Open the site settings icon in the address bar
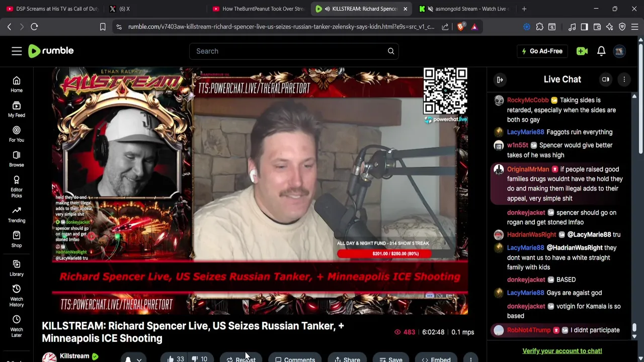The width and height of the screenshot is (644, 362). (x=119, y=27)
